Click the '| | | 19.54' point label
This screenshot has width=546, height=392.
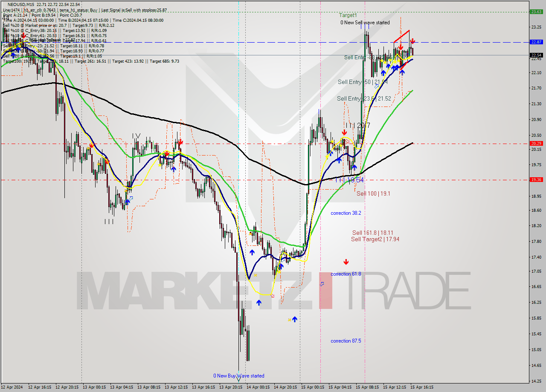(349, 180)
